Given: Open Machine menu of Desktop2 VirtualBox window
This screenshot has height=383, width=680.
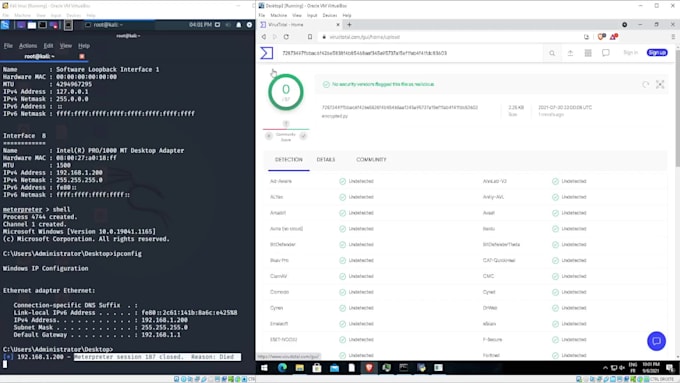Looking at the screenshot, I should [x=278, y=15].
